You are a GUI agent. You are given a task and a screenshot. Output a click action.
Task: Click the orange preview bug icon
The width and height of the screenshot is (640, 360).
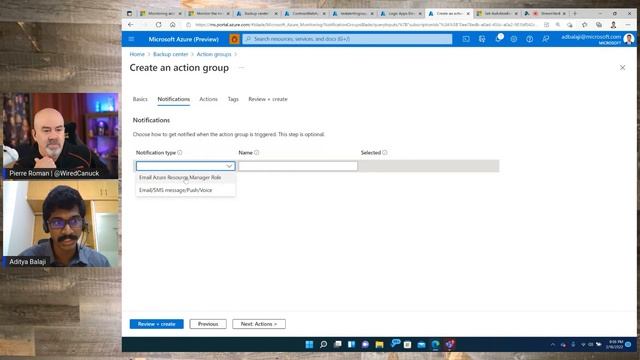coord(234,39)
